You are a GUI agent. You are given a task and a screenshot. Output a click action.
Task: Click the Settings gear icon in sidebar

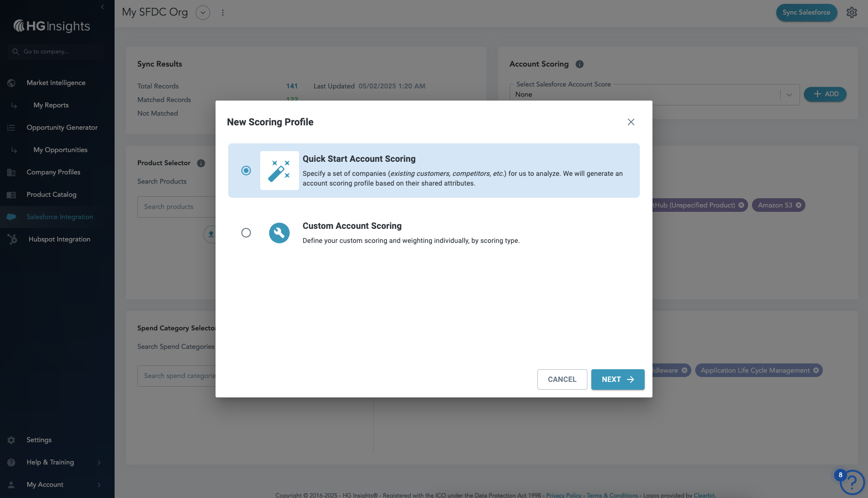tap(11, 440)
